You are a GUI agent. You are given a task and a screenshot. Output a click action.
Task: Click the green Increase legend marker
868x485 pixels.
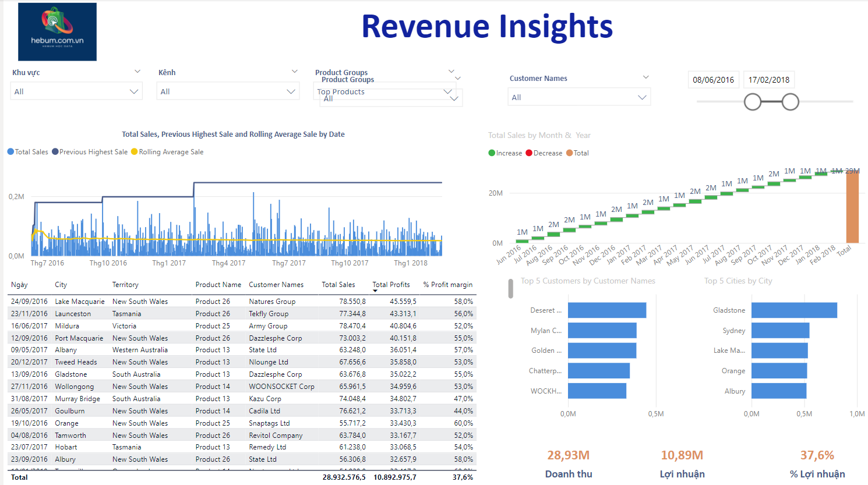(492, 153)
